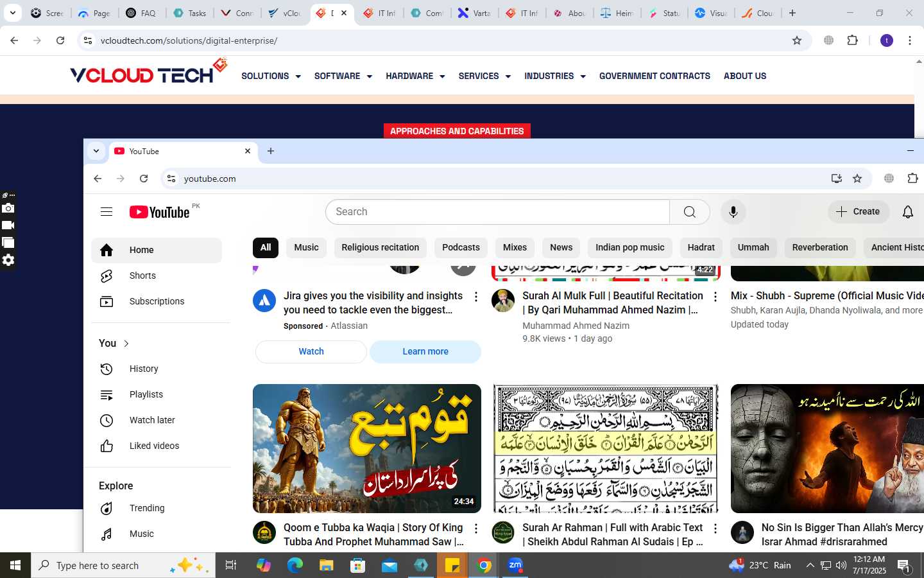
Task: Open Mix Shubh Supreme title link
Action: [826, 296]
